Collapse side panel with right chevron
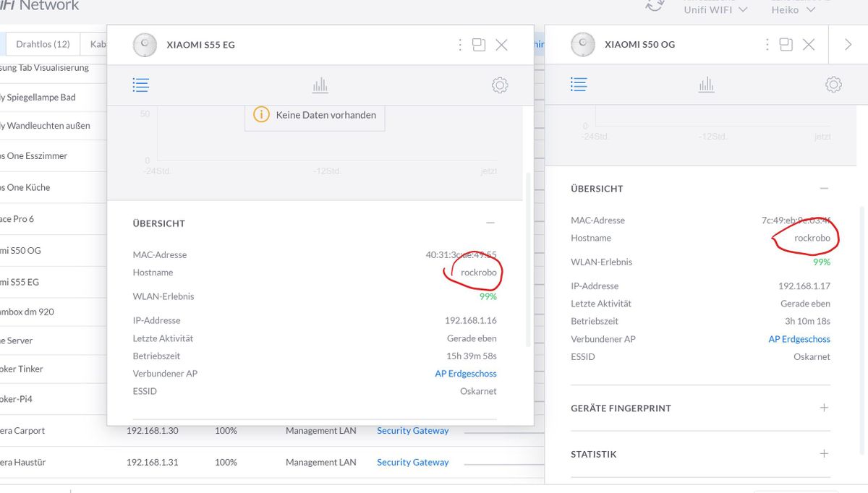The image size is (868, 493). [x=848, y=45]
